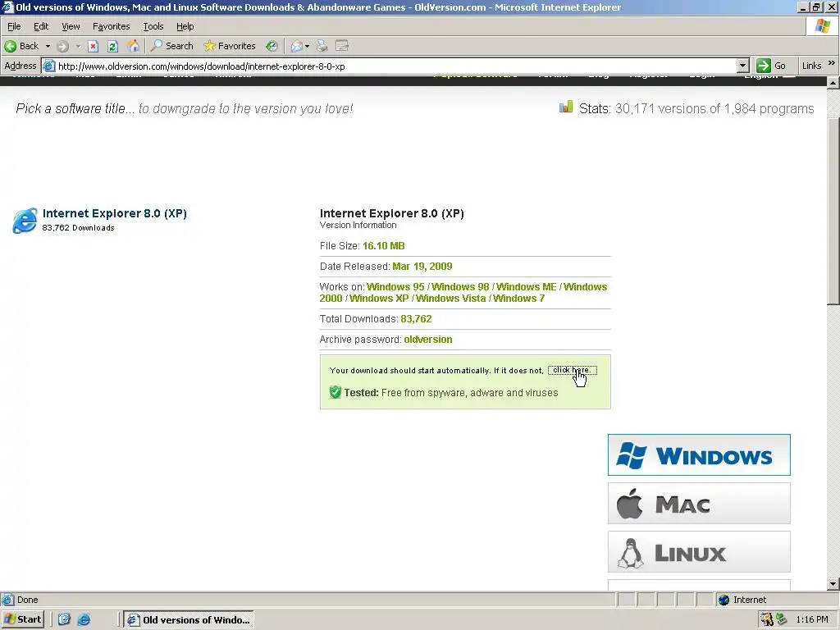The image size is (840, 630).
Task: Click the 'Version Information' subtitle
Action: (x=358, y=225)
